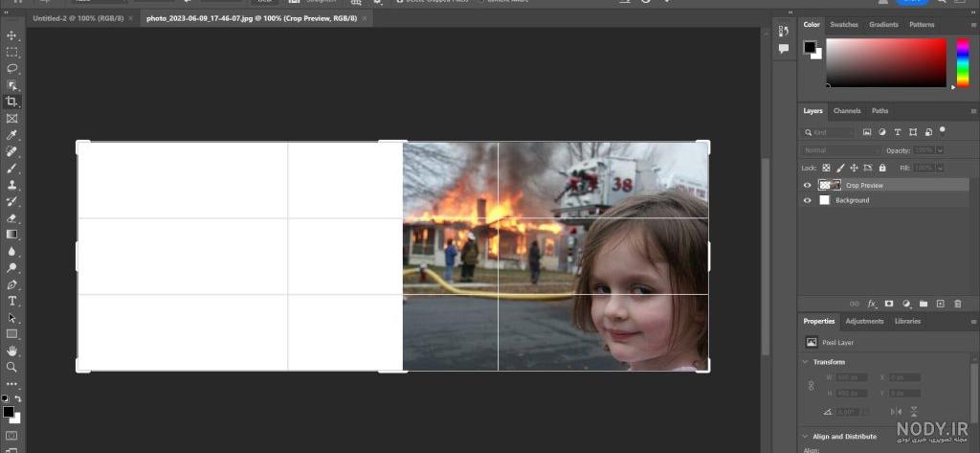Delete layer with the trash icon
Viewport: 980px width, 453px height.
pyautogui.click(x=957, y=304)
